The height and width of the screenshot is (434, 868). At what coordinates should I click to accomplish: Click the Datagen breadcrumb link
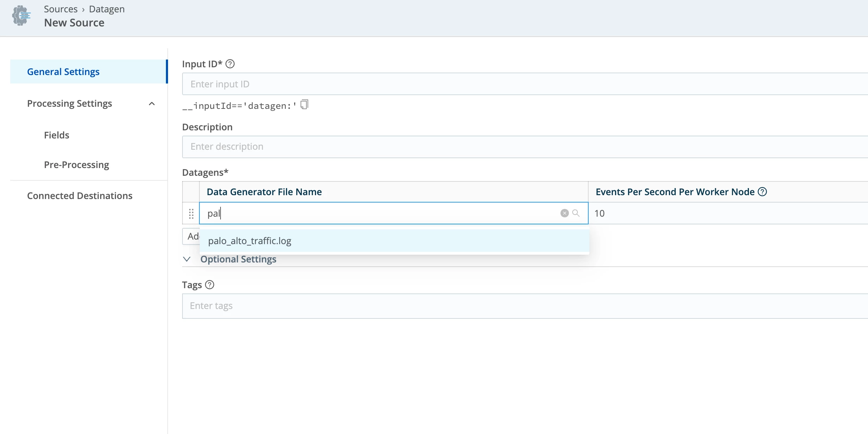coord(107,9)
